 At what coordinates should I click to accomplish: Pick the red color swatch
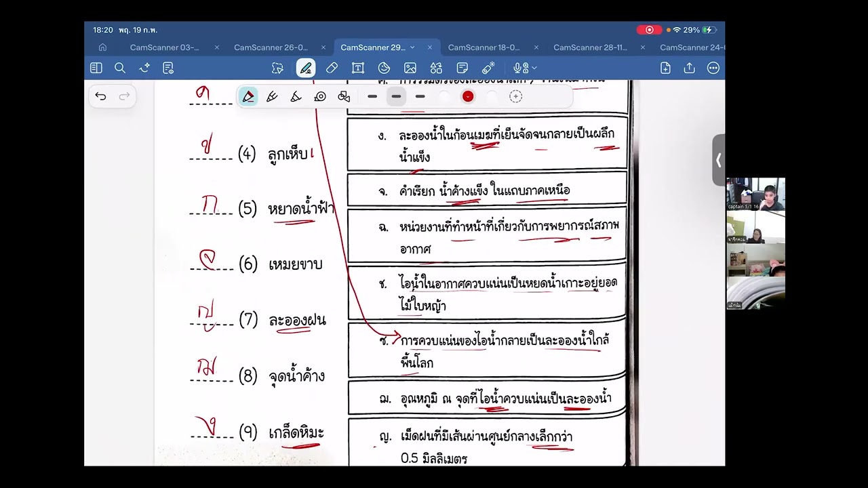point(467,96)
